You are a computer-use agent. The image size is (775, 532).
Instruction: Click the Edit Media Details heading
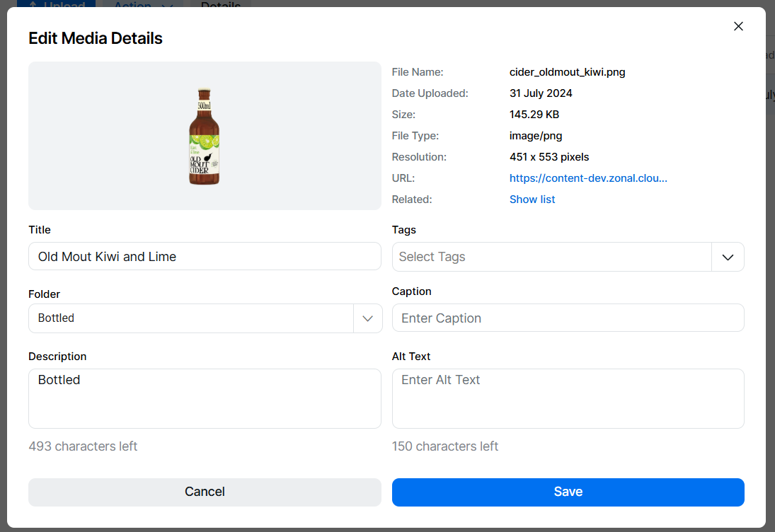pyautogui.click(x=96, y=38)
